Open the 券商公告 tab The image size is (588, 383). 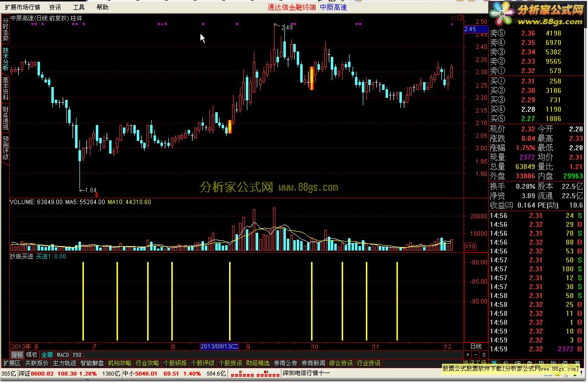(x=285, y=363)
